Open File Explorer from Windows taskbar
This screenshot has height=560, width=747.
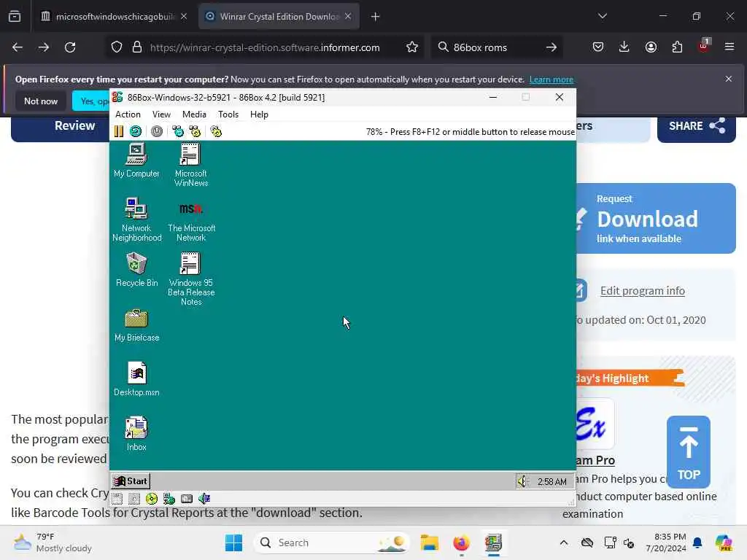429,542
